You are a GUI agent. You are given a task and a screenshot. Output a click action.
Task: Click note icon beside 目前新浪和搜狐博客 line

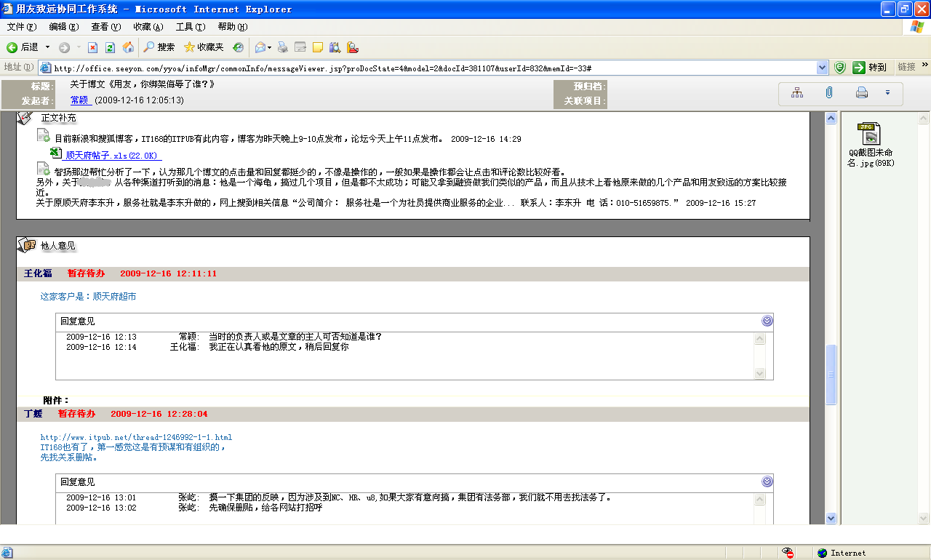point(44,136)
